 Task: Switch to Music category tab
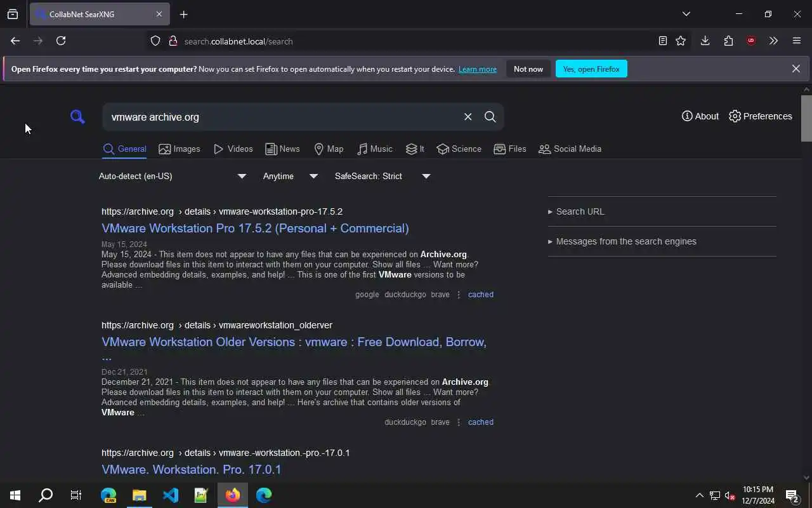tap(374, 149)
